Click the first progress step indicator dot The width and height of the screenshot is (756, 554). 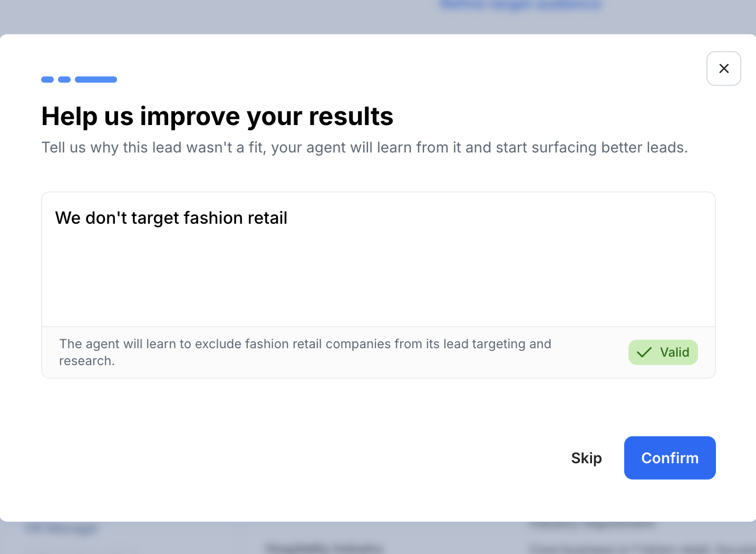point(47,80)
